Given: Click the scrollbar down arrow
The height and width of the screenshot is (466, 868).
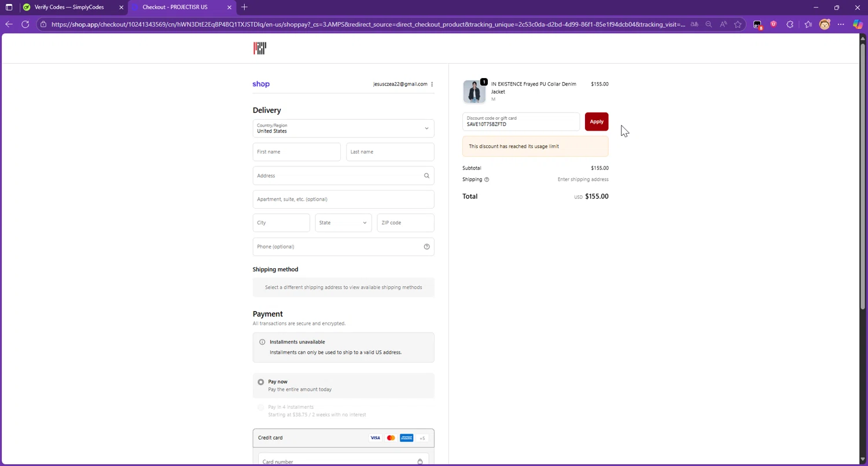Looking at the screenshot, I should coord(863,460).
